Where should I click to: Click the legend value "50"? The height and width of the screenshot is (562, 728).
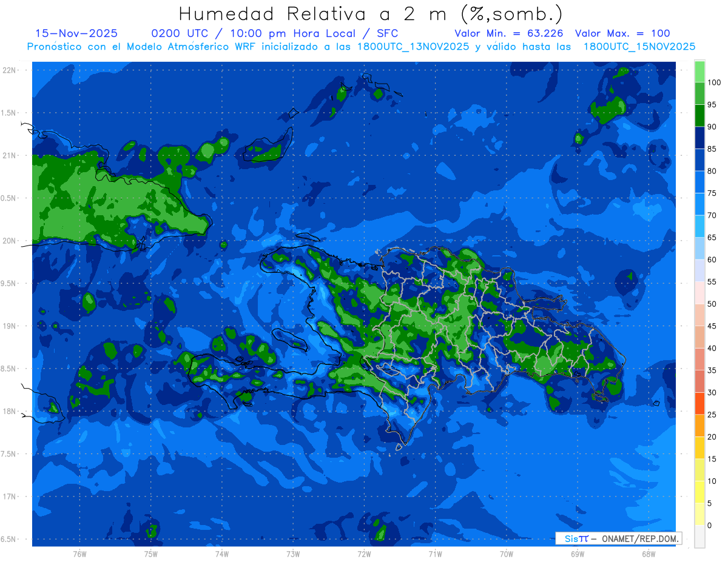coord(712,304)
